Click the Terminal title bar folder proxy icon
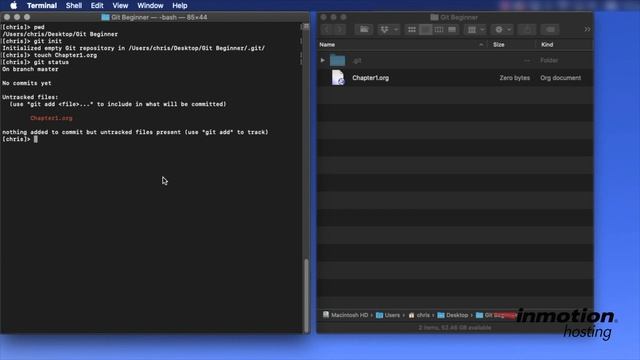This screenshot has height=360, width=640. click(x=105, y=17)
